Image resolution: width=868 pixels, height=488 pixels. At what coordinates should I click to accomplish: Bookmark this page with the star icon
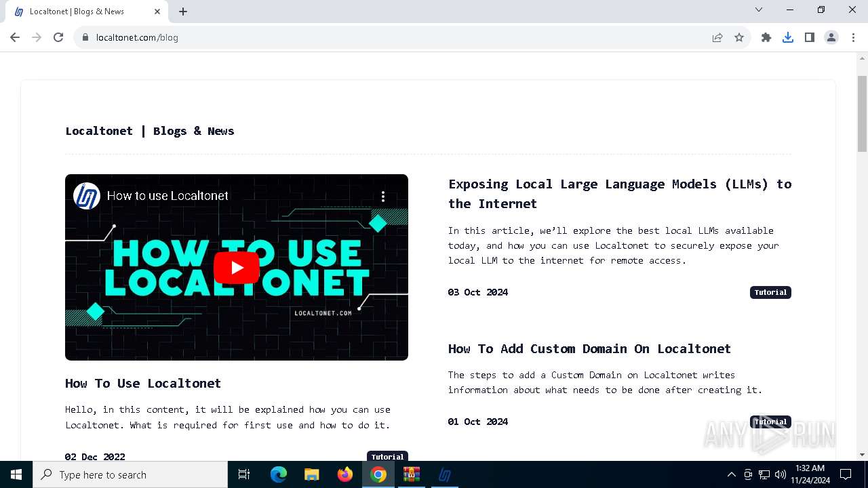pos(739,37)
